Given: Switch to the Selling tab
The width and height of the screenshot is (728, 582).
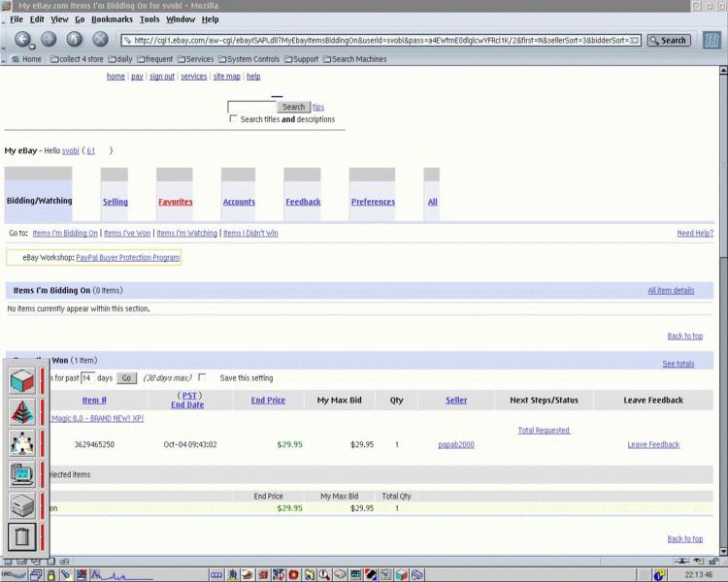Looking at the screenshot, I should click(x=115, y=202).
